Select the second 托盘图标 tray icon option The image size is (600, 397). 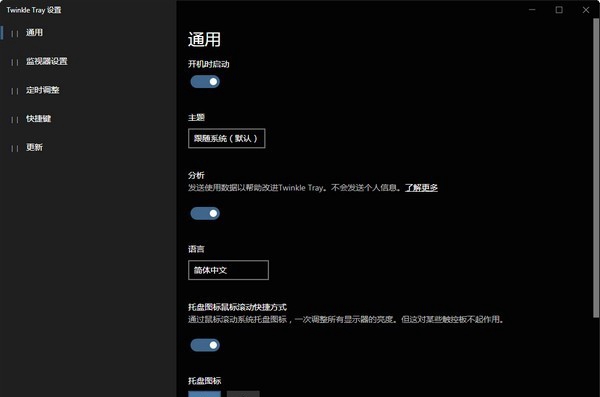(x=243, y=394)
